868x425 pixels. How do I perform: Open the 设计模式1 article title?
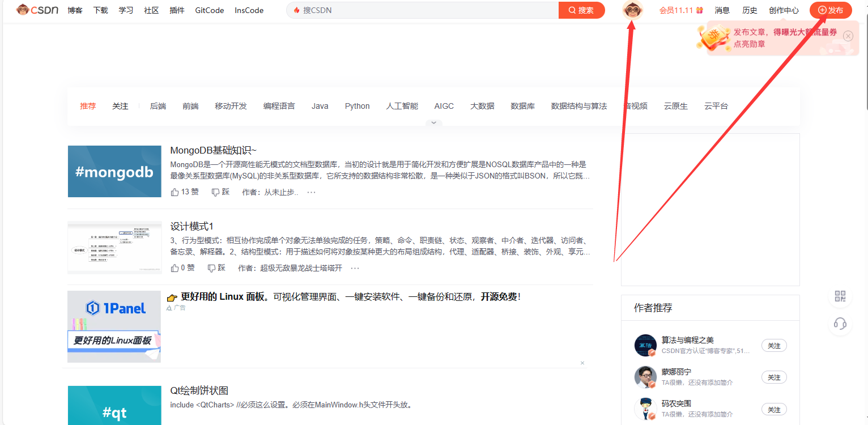point(192,226)
